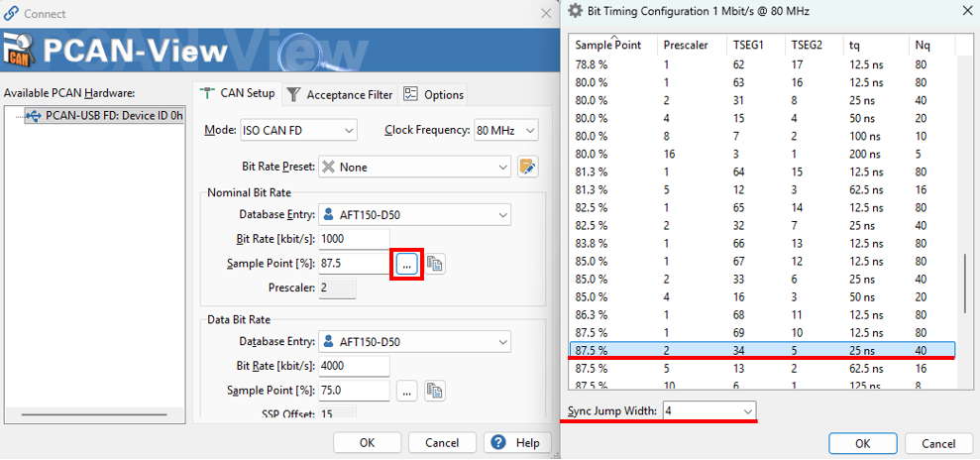Open the Bit Rate Preset dropdown
The image size is (980, 460).
tap(415, 167)
